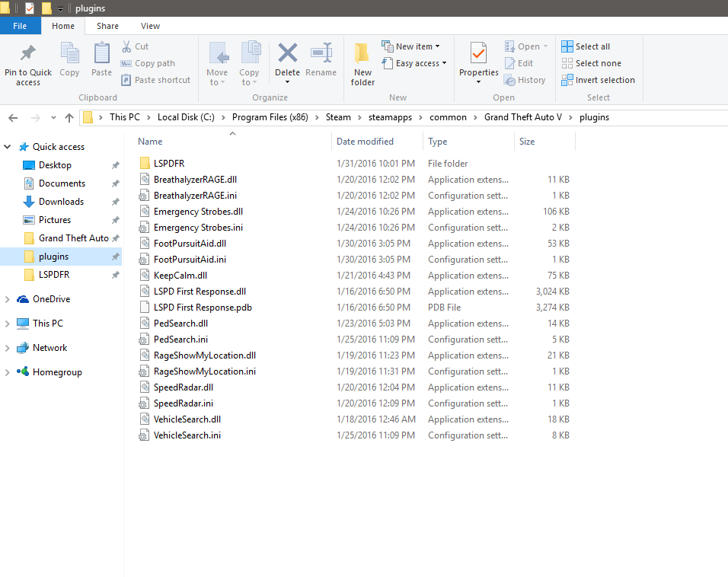The image size is (728, 577).
Task: Open the customize quick access toolbar dropdown
Action: 60,9
